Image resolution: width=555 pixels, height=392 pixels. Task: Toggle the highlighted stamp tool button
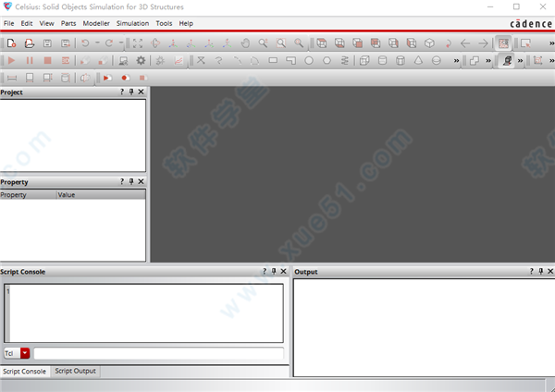click(507, 60)
